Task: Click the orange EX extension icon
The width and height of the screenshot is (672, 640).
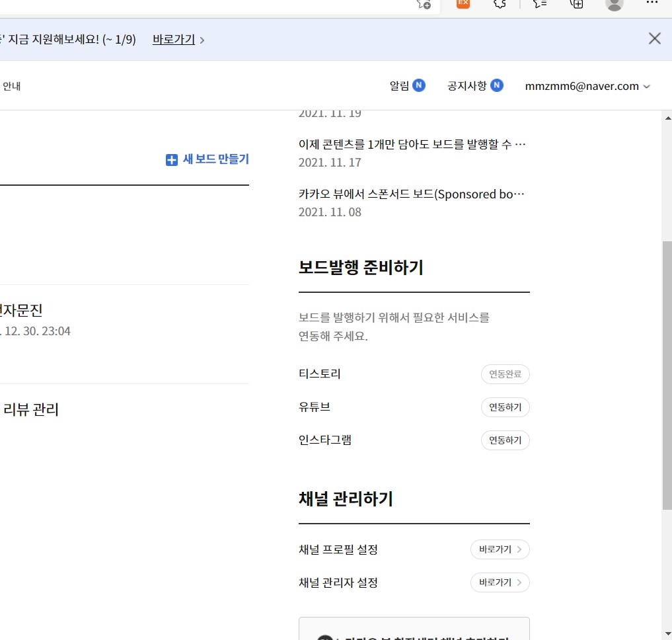Action: (463, 3)
